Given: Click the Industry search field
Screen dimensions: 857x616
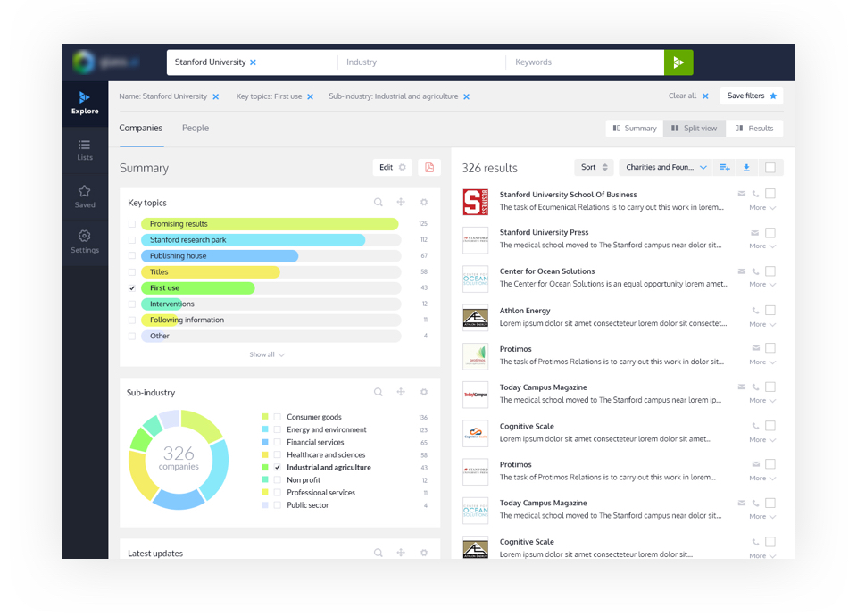Looking at the screenshot, I should click(420, 62).
